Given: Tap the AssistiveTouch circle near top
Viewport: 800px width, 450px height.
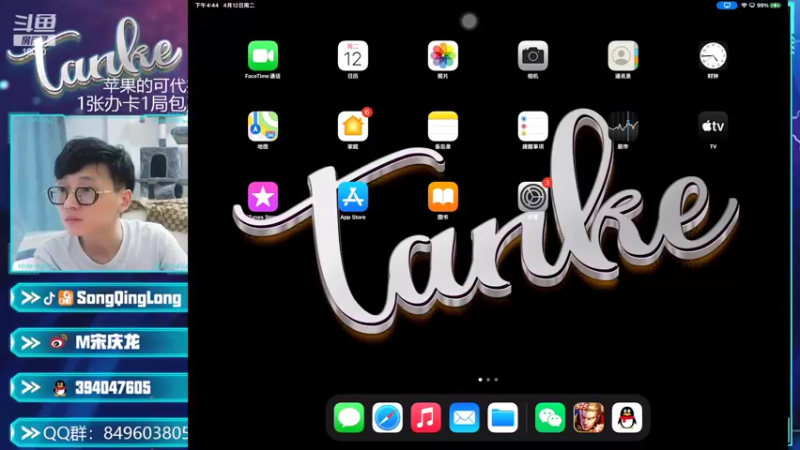Looking at the screenshot, I should tap(469, 21).
